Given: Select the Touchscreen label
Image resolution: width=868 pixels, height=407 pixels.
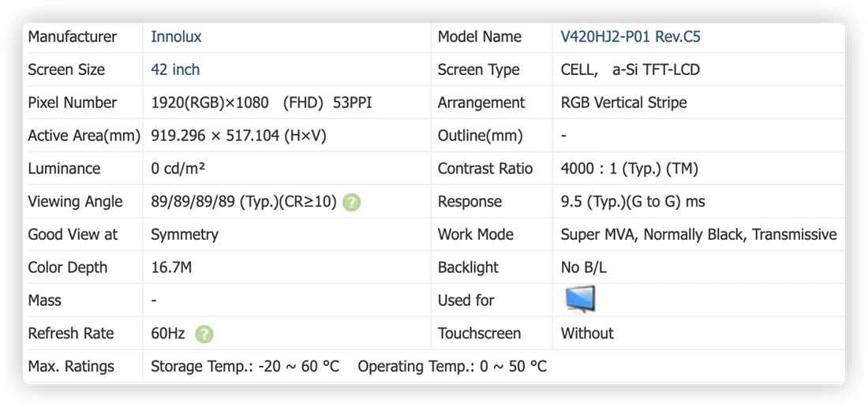Looking at the screenshot, I should tap(480, 334).
